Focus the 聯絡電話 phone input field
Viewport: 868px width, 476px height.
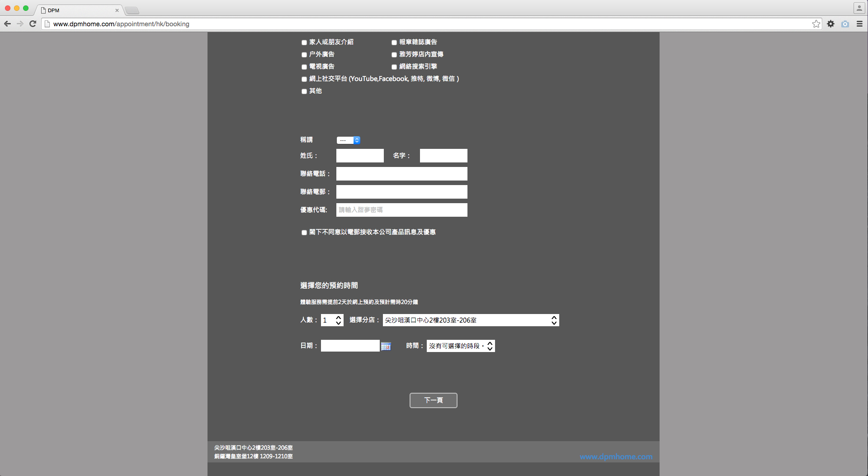point(401,174)
